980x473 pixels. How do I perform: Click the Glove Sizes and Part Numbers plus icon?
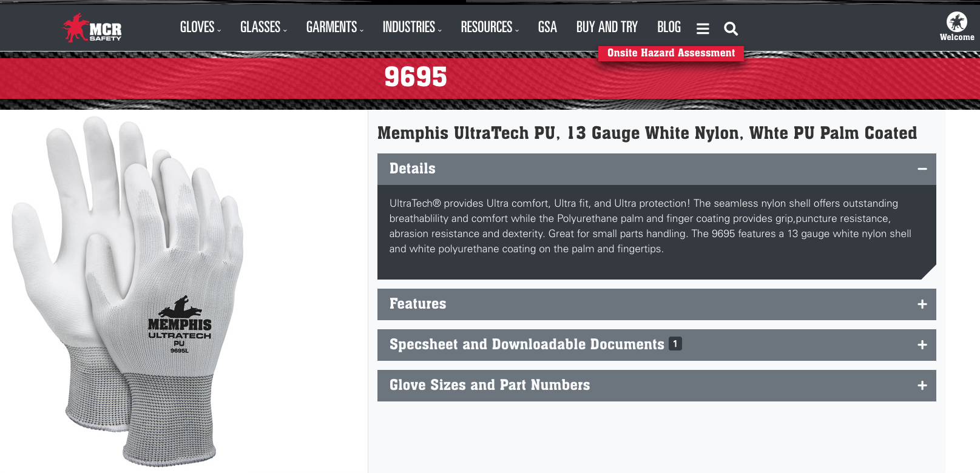tap(922, 386)
